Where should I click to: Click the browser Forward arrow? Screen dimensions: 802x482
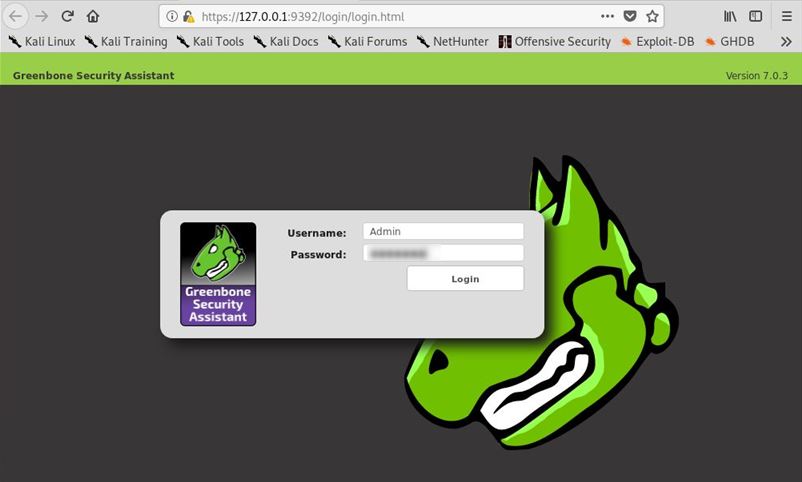point(41,16)
